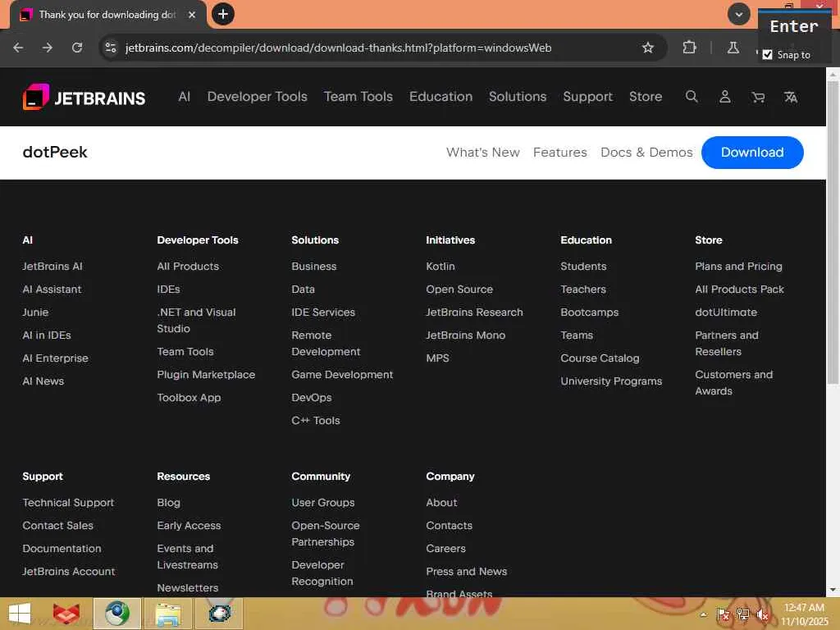Screen dimensions: 840x630
Task: Open the Solutions header menu
Action: (518, 97)
